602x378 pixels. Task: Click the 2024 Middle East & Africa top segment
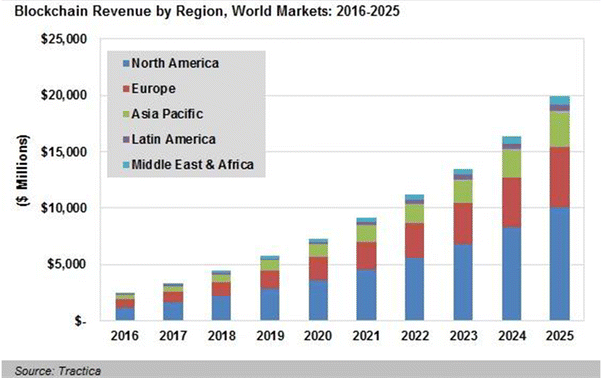[x=511, y=140]
